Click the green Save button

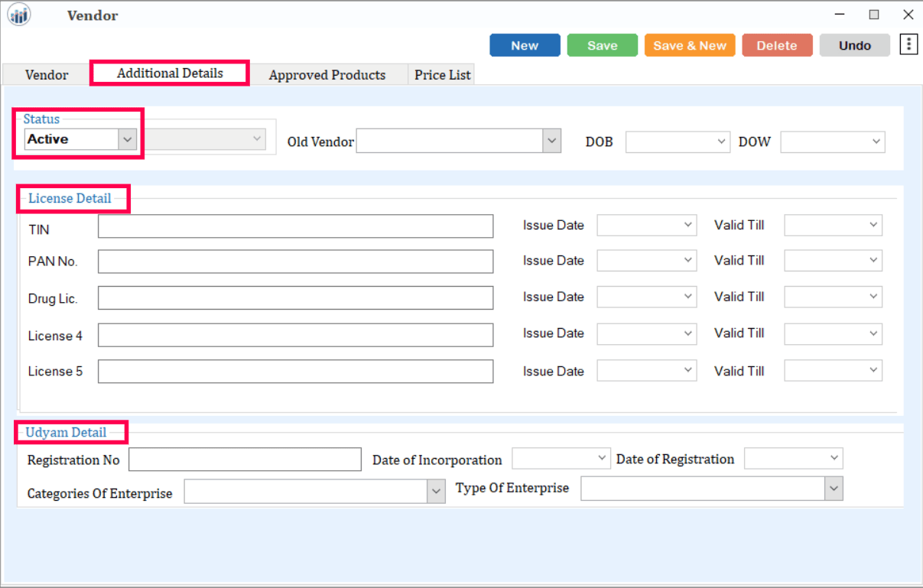602,45
